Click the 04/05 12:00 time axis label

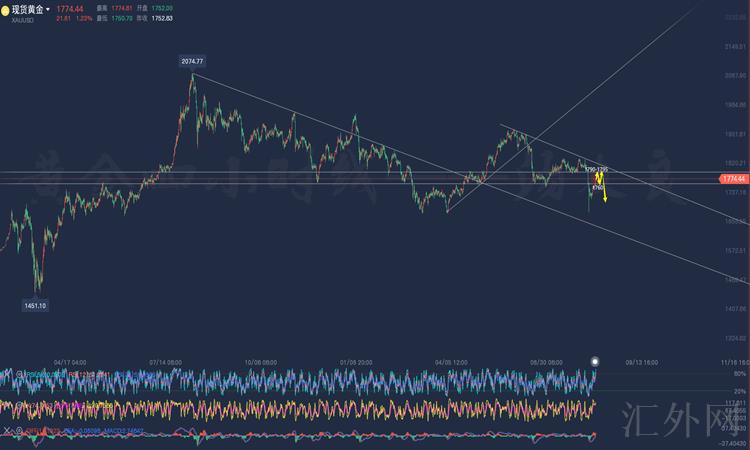(451, 362)
